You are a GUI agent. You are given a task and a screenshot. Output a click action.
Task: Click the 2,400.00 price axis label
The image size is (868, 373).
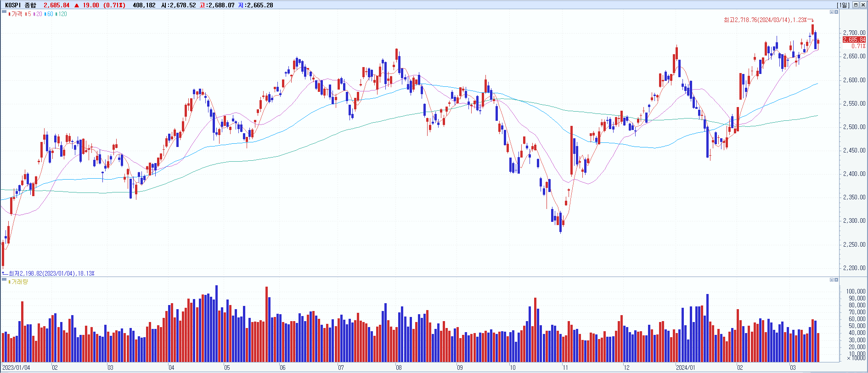854,174
